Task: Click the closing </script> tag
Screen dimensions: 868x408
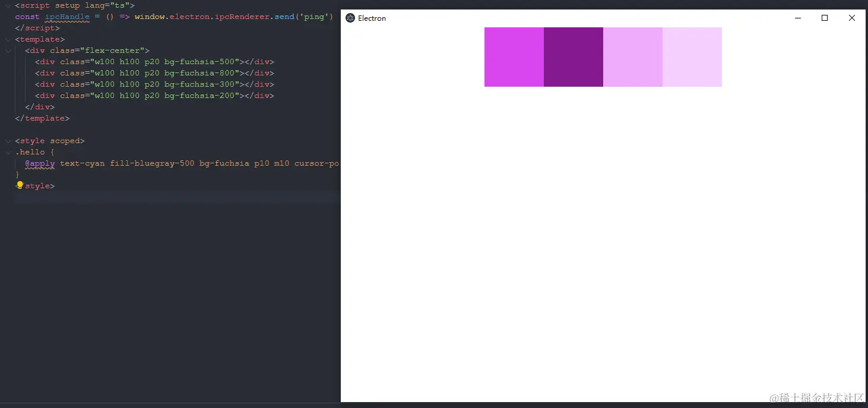Action: click(x=37, y=28)
